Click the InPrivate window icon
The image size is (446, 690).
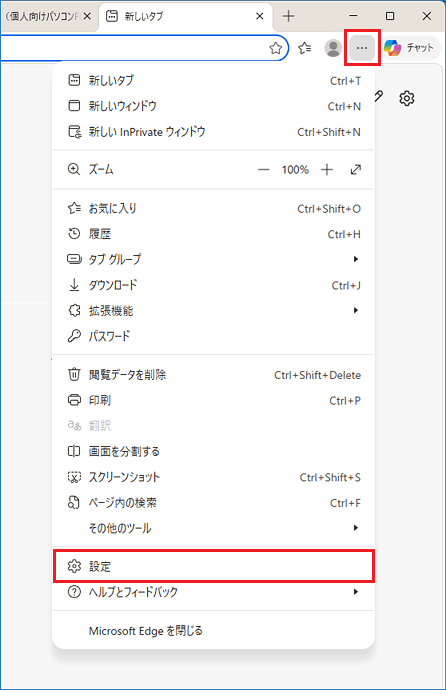coord(74,132)
